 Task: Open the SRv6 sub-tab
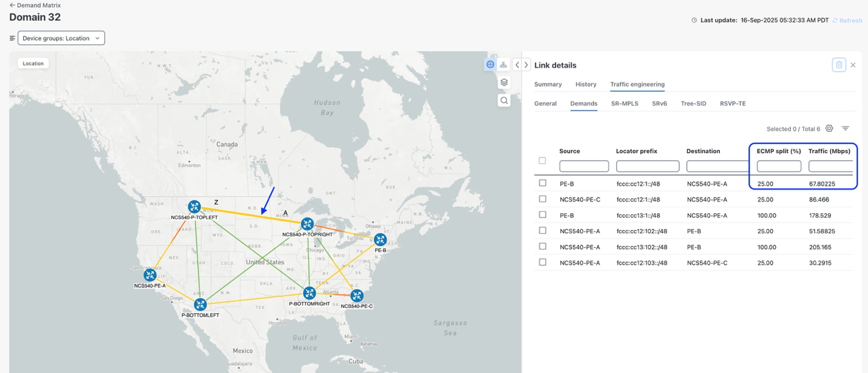659,103
